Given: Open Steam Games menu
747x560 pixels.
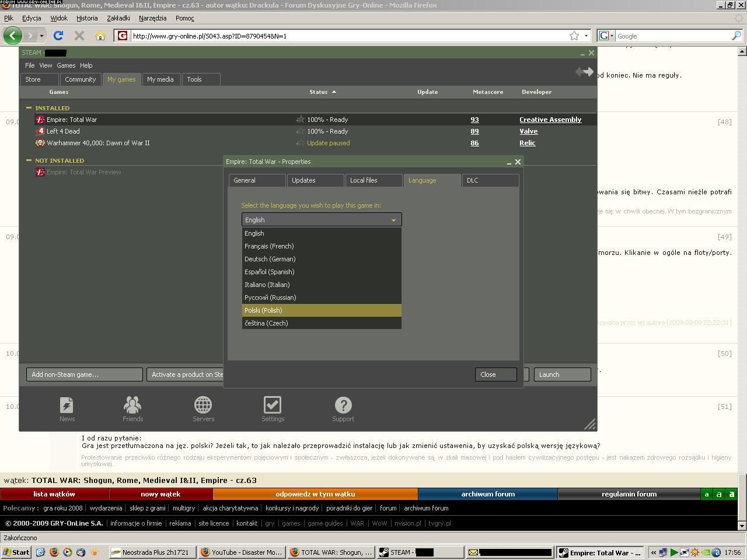Looking at the screenshot, I should [x=66, y=65].
